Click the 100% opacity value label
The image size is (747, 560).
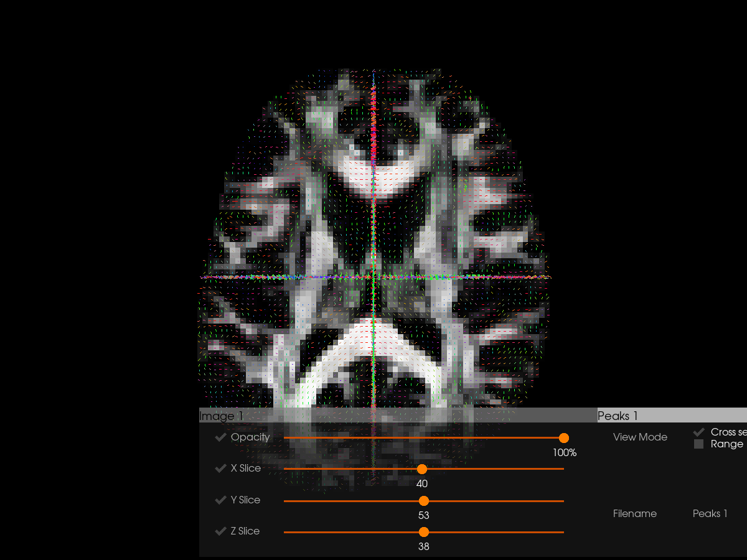coord(565,453)
